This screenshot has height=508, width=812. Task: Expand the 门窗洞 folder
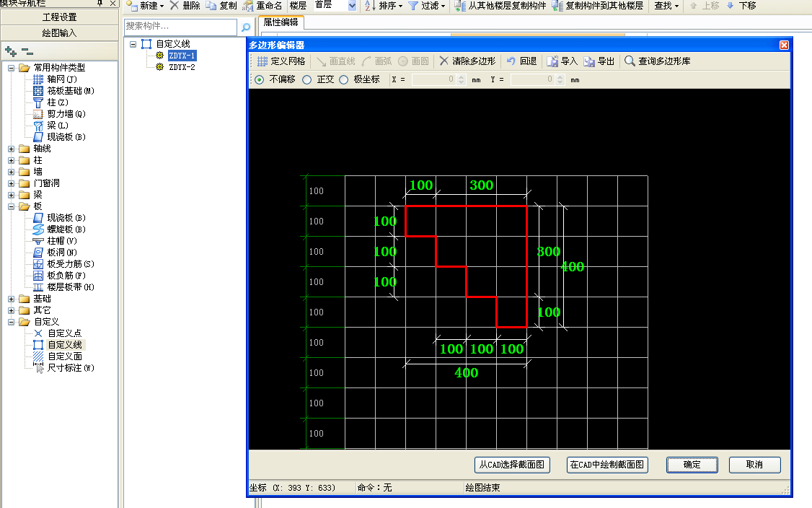point(11,183)
